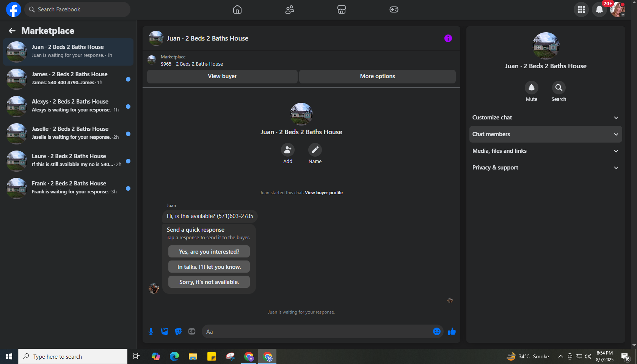This screenshot has width=637, height=364.
Task: Click the Name edit pencil icon
Action: click(x=315, y=150)
